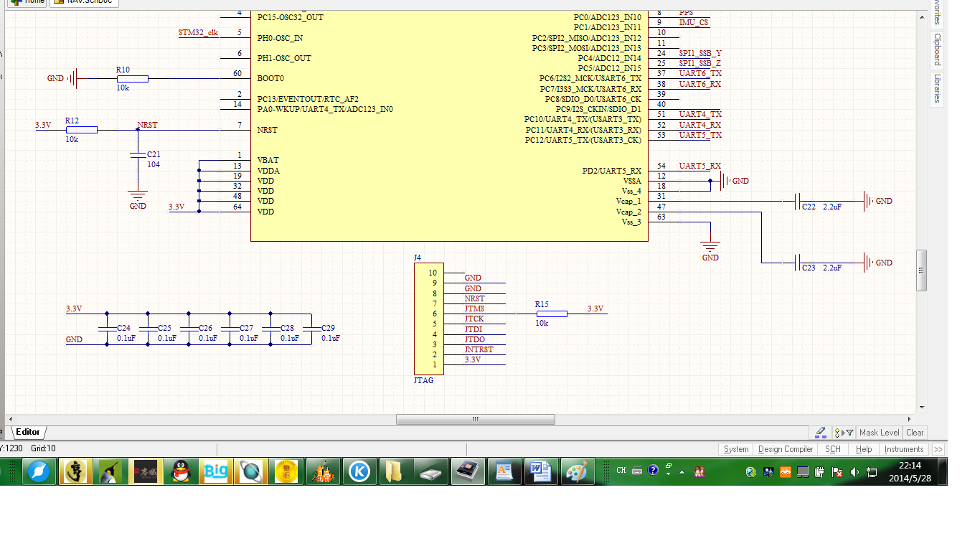Click the highlight pen icon beside Mask Level
Screen dimensions: 980x551
tap(821, 433)
